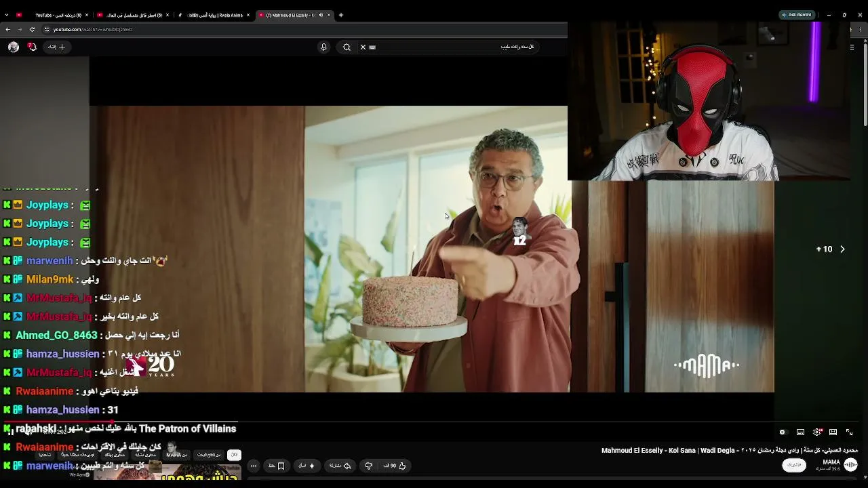The image size is (868, 488).
Task: Click the MAMA watermark on the video
Action: coord(707,365)
